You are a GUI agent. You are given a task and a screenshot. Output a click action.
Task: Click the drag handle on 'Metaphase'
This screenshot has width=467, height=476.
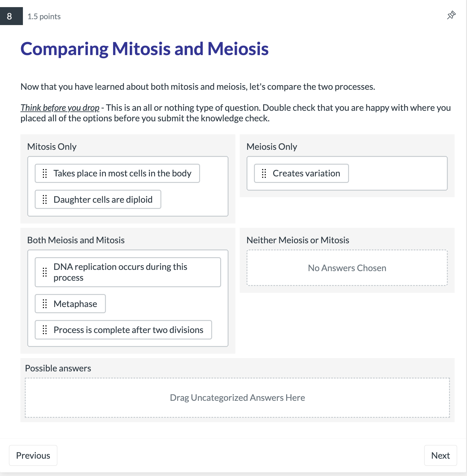coord(45,304)
